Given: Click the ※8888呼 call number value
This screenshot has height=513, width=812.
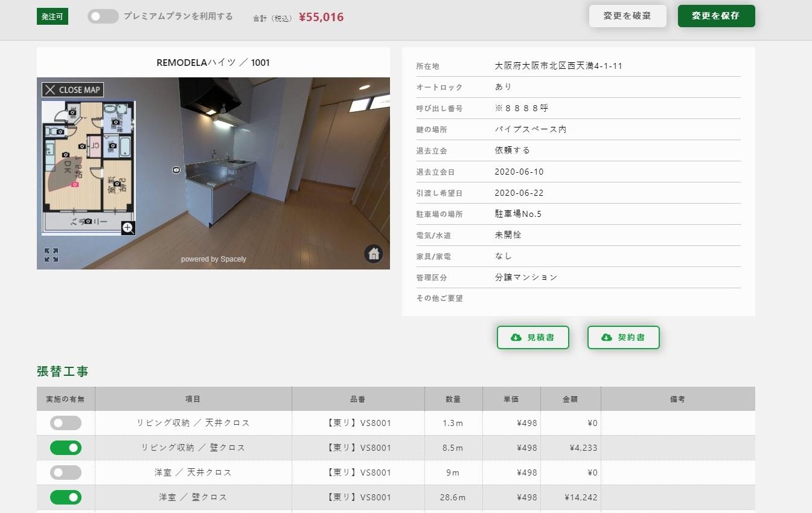Looking at the screenshot, I should 522,108.
